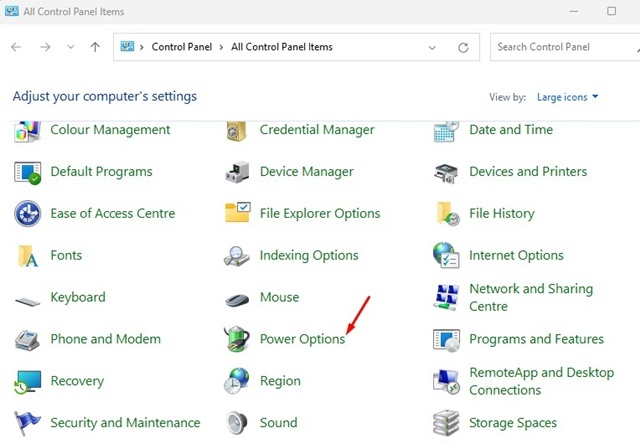
Task: Expand the chevron before Control Panel breadcrumb
Action: pyautogui.click(x=142, y=47)
